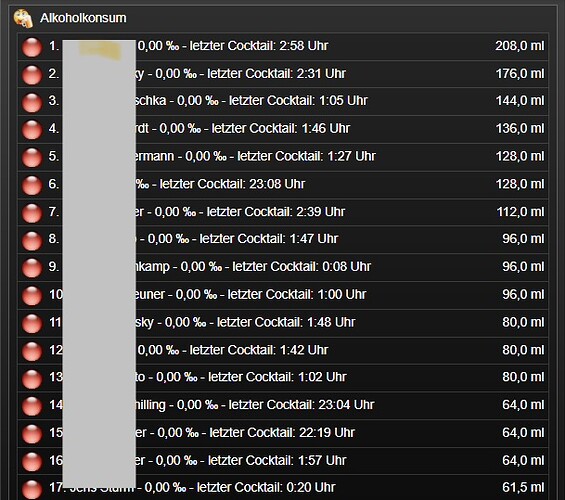
Task: Click the red ball icon in row 15
Action: (32, 434)
